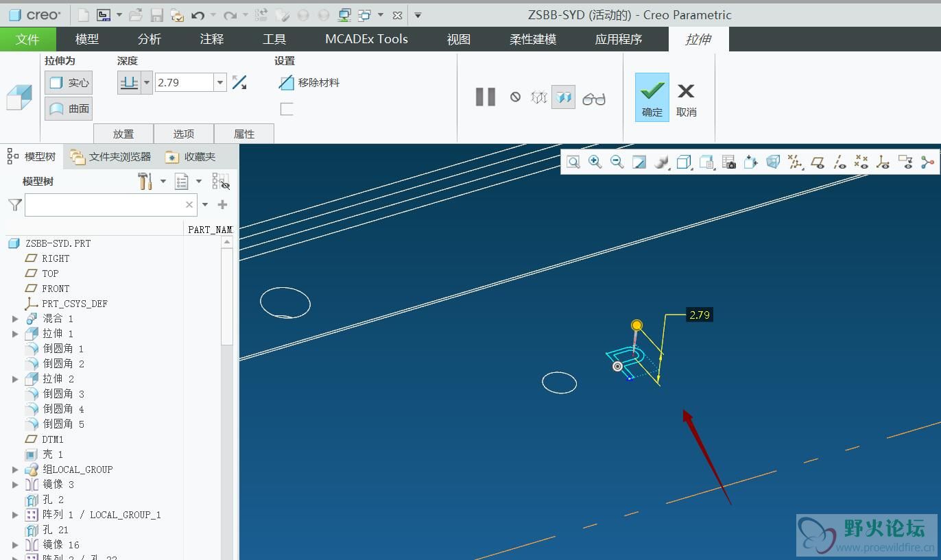Click the camera screenshot icon

(728, 162)
